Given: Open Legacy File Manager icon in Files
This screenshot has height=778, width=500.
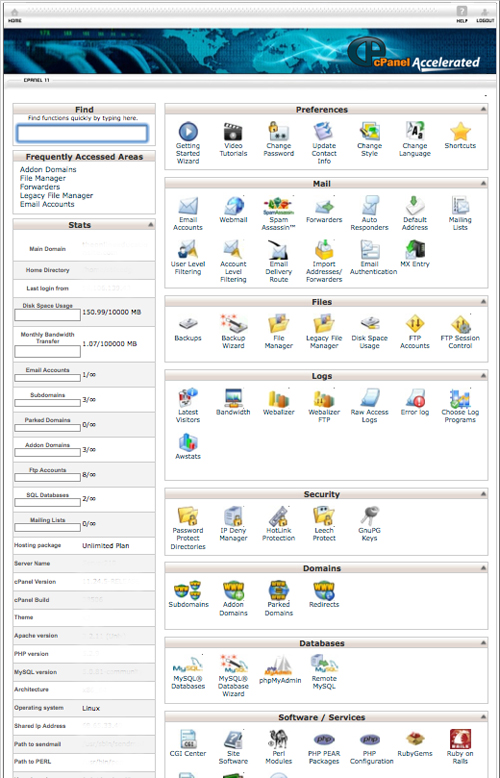Looking at the screenshot, I should point(324,324).
